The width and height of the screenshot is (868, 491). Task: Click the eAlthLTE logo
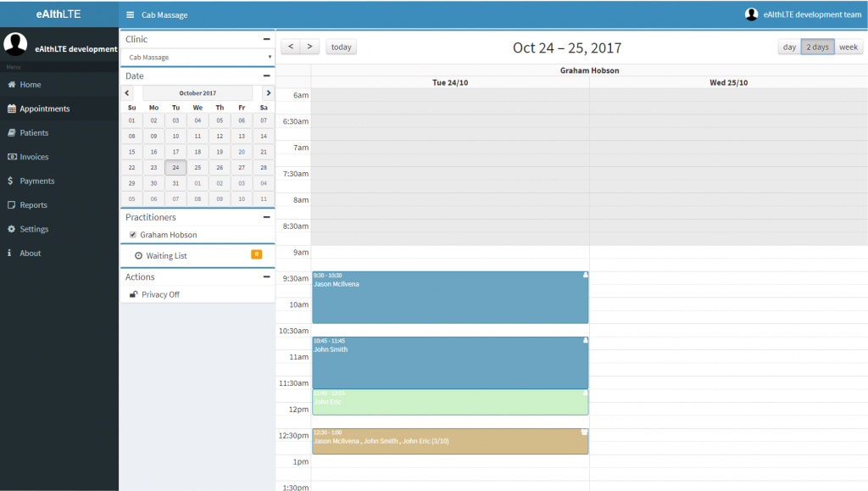pyautogui.click(x=58, y=14)
